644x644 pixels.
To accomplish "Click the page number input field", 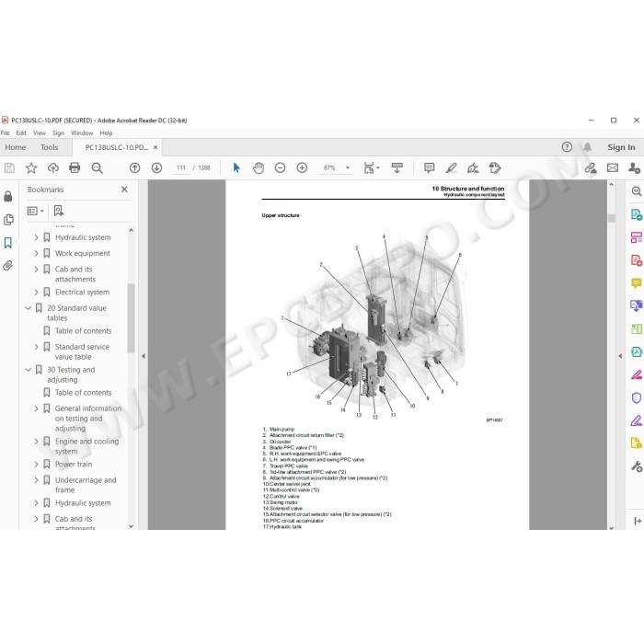I will coord(180,168).
